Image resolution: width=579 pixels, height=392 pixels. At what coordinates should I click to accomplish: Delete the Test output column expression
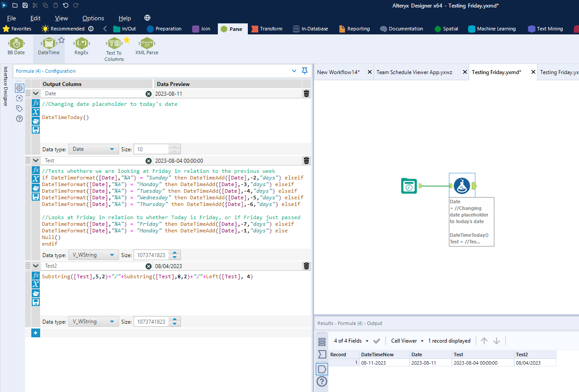[306, 161]
